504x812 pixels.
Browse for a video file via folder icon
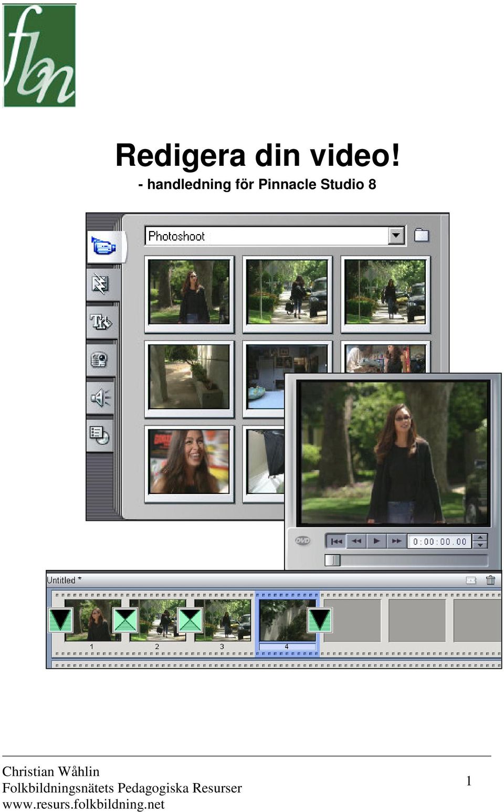[422, 235]
